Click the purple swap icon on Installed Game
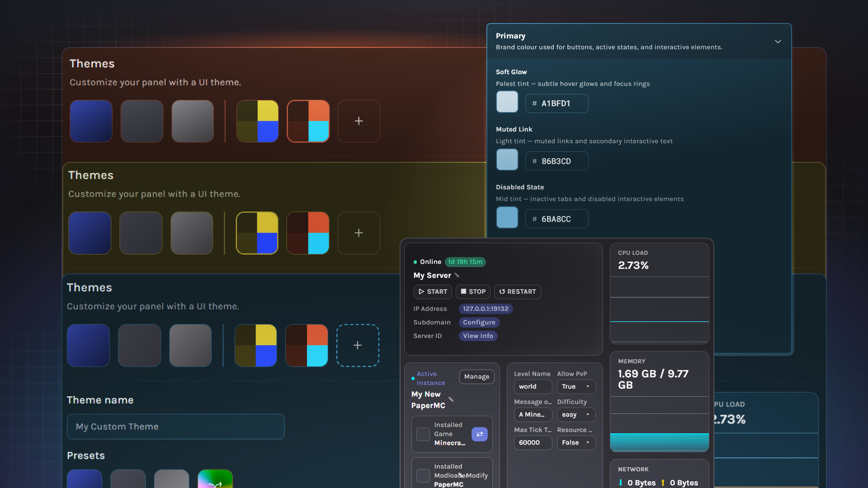Screen dimensions: 868x488 [x=480, y=434]
